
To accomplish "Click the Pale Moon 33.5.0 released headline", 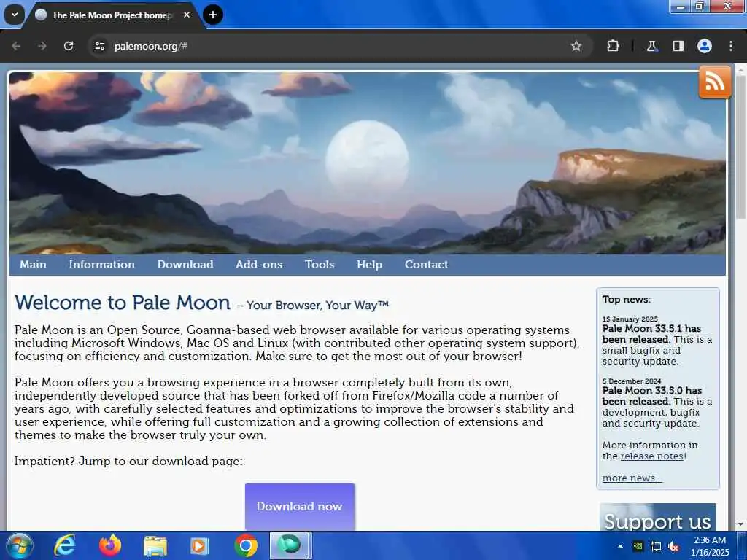I will pos(652,396).
